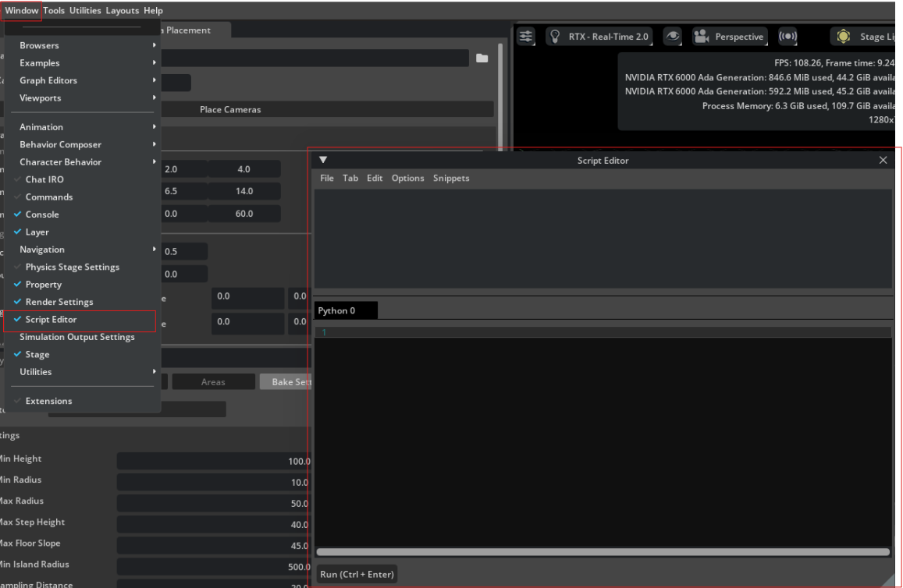Click the eye visibility options icon
This screenshot has width=903, height=588.
click(671, 36)
